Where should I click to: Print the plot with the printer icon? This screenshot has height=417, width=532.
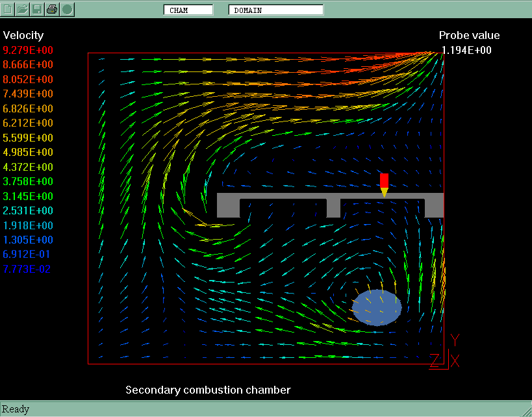(x=52, y=9)
